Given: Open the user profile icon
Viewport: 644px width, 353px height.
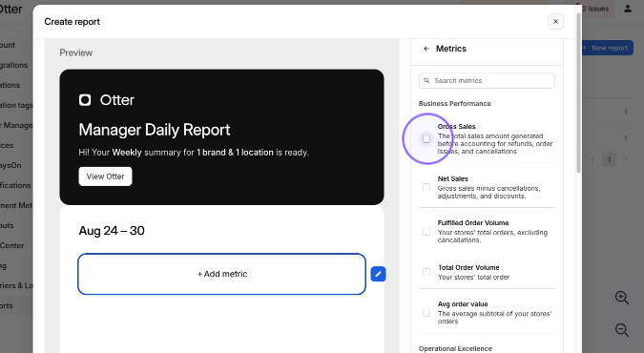Looking at the screenshot, I should pyautogui.click(x=628, y=9).
